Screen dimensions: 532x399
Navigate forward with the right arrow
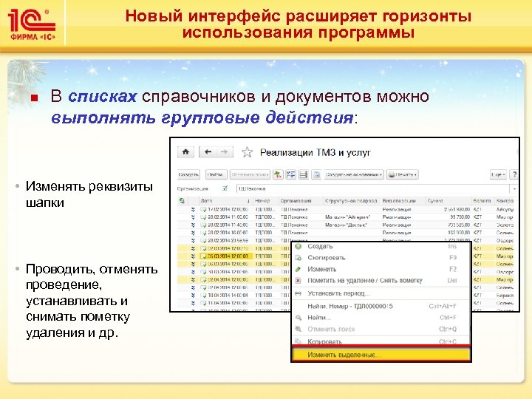tap(225, 152)
